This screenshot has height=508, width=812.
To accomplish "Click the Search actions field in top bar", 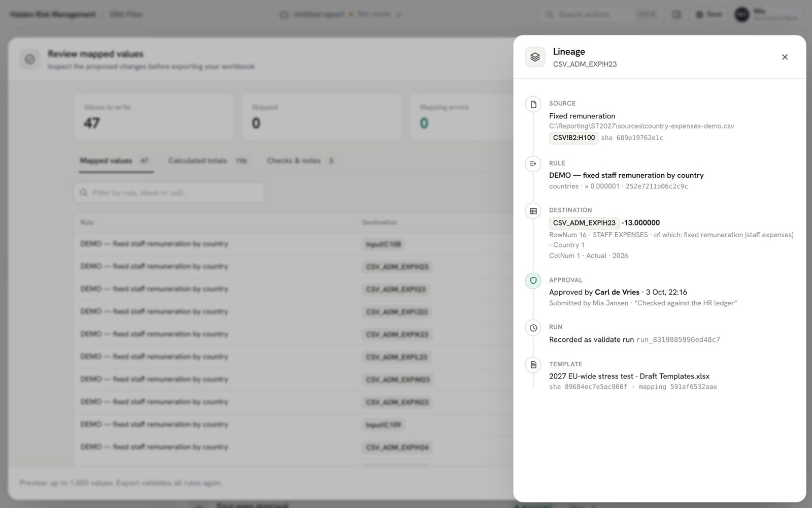I will [600, 14].
